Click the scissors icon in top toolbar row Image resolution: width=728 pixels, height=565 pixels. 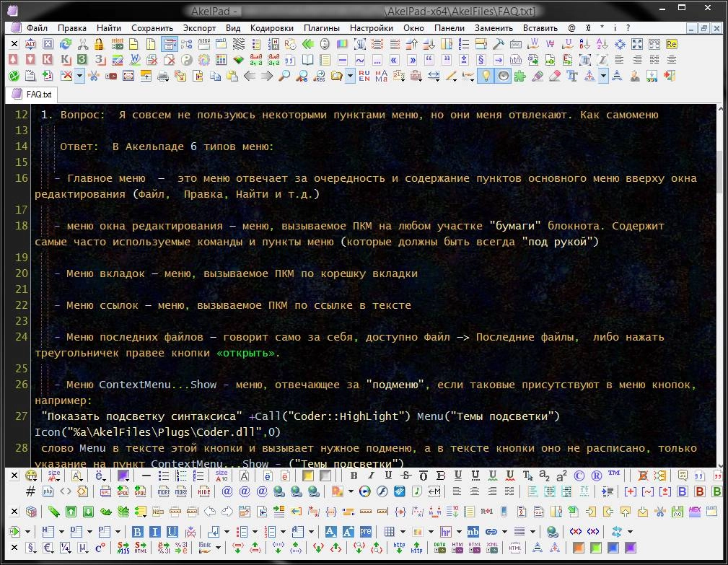point(83,44)
